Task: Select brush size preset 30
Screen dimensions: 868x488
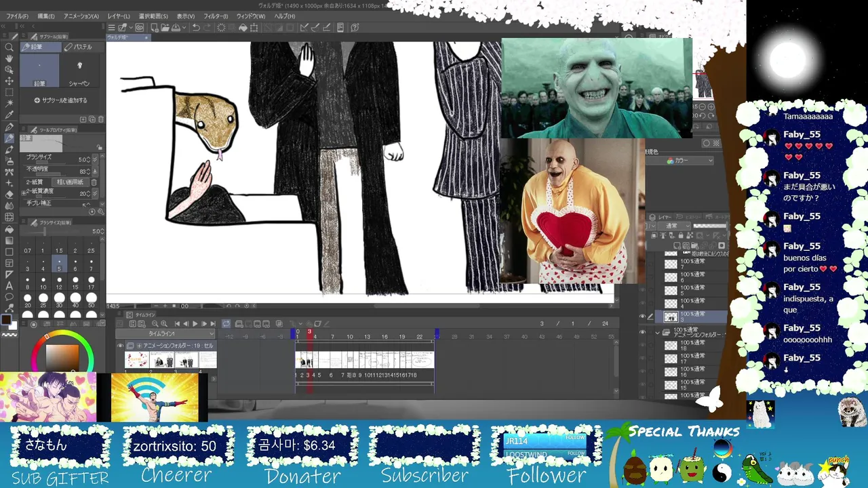Action: point(59,300)
